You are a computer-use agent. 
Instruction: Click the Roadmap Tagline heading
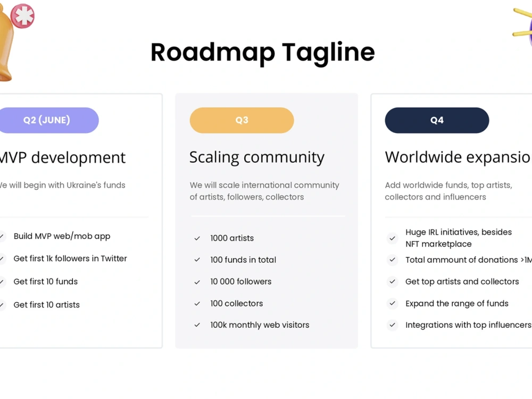coord(263,53)
